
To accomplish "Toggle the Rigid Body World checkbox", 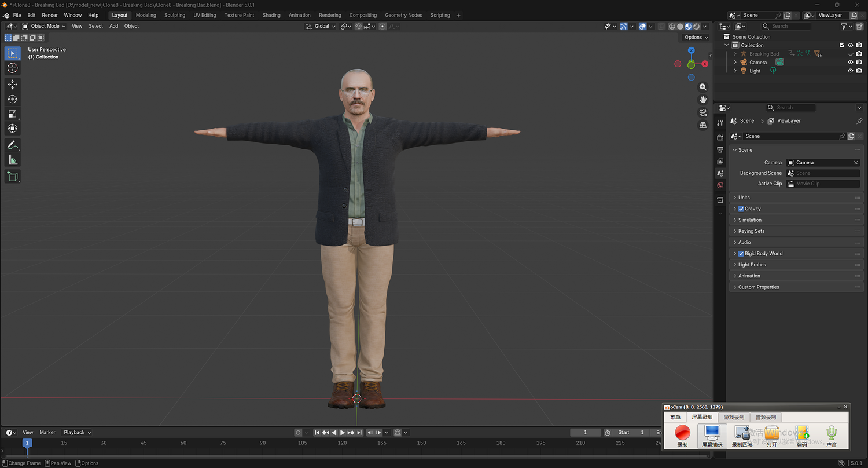I will tap(741, 254).
